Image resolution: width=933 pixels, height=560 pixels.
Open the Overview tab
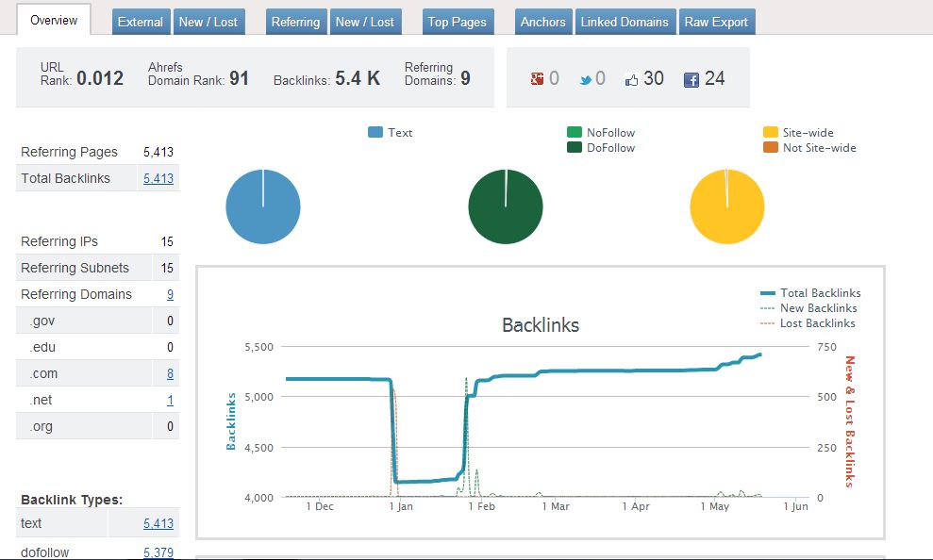tap(54, 20)
